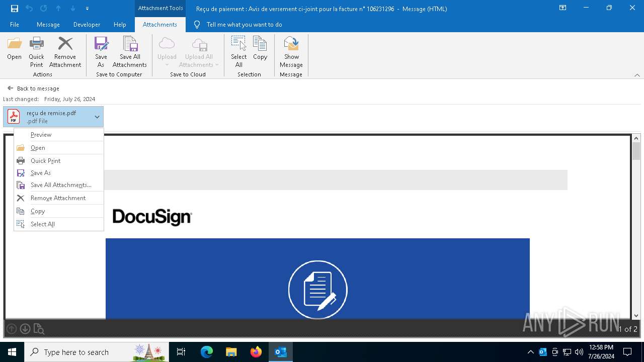Click the volume icon in system tray
Screen dimensions: 644x362
[579, 352]
